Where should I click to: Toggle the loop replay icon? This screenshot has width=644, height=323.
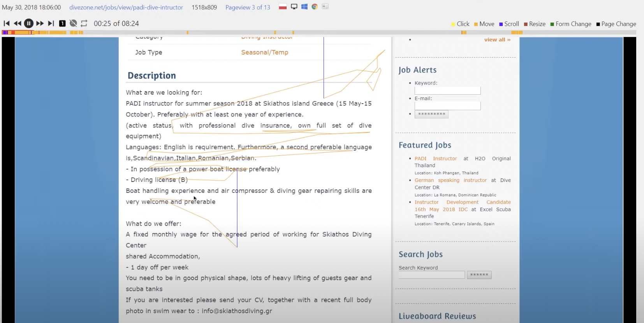[x=84, y=23]
